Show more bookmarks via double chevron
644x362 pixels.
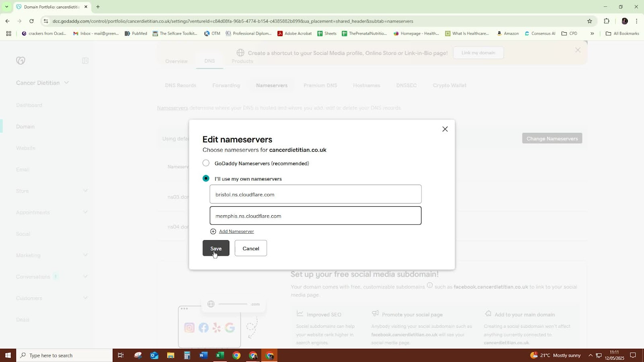point(592,33)
